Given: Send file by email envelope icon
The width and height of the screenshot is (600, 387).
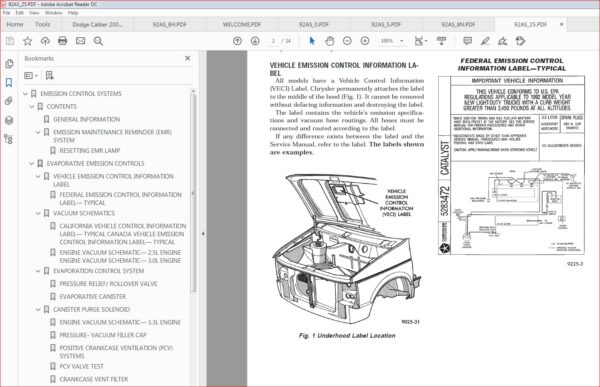Looking at the screenshot, I should (80, 41).
